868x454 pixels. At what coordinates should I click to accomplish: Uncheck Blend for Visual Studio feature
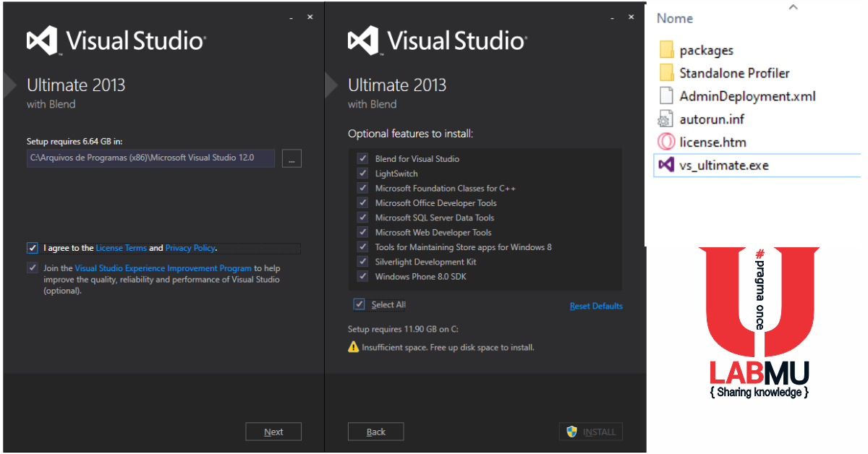pos(362,158)
